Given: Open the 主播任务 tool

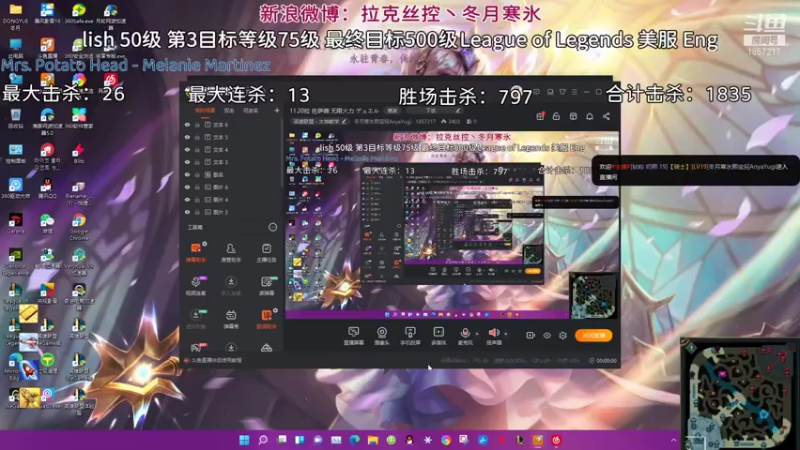Looking at the screenshot, I should pyautogui.click(x=266, y=252).
